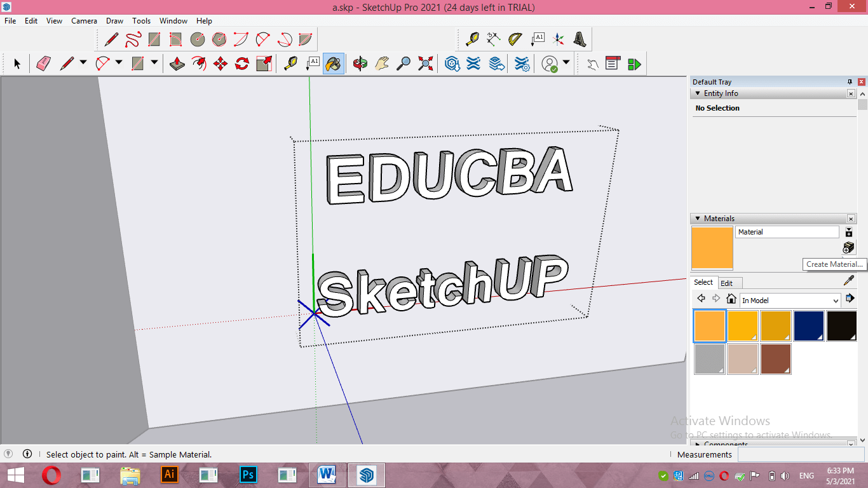Screen dimensions: 868x488
Task: Open the Draw menu
Action: tap(115, 21)
